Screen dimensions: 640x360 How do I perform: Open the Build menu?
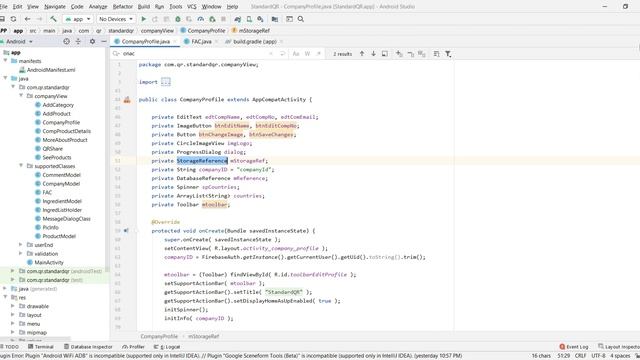[144, 7]
